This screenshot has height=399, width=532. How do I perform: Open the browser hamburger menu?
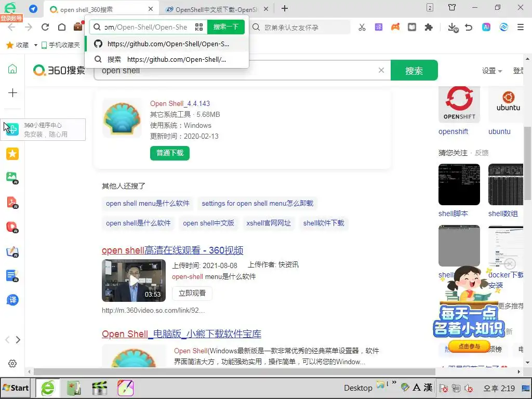[521, 27]
